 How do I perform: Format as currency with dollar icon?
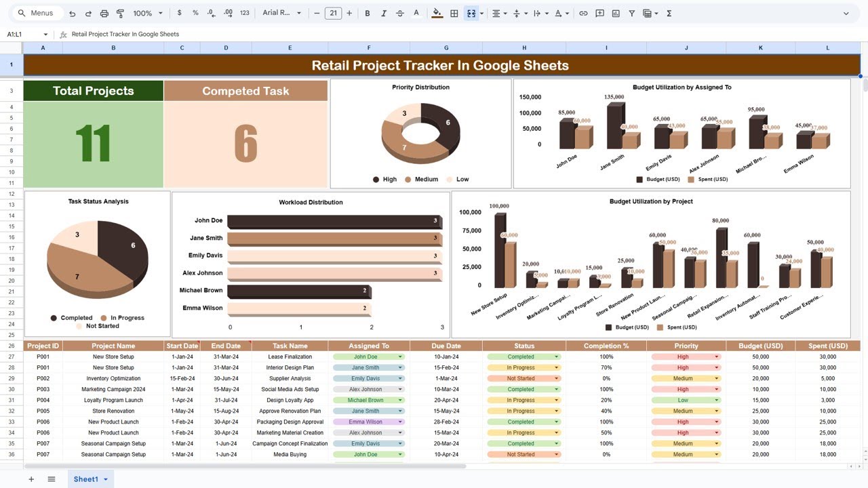tap(179, 13)
